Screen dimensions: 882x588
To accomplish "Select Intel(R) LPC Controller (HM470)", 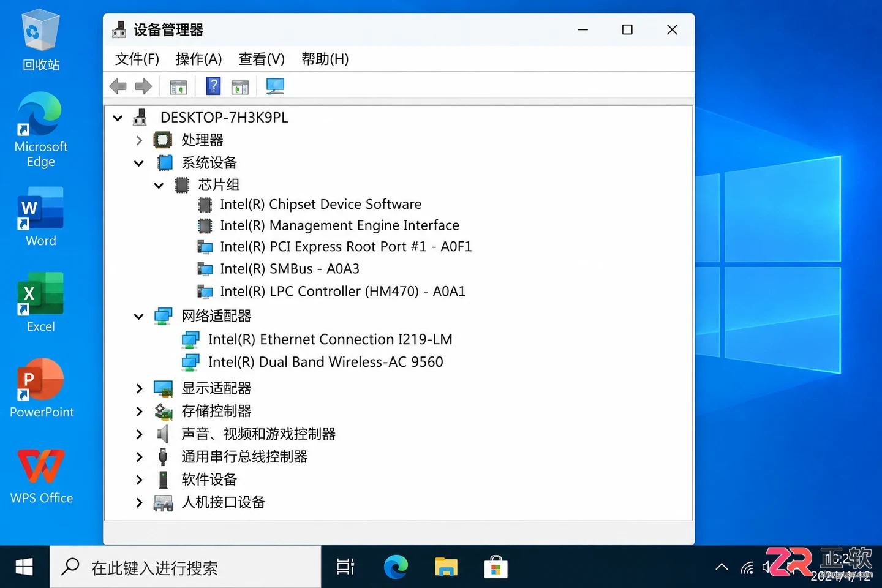I will tap(331, 292).
